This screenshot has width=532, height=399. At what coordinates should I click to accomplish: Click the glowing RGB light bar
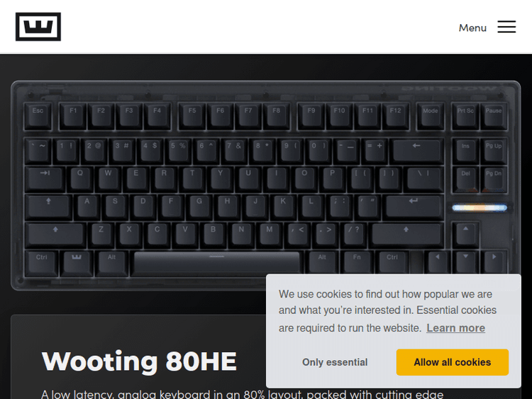480,208
